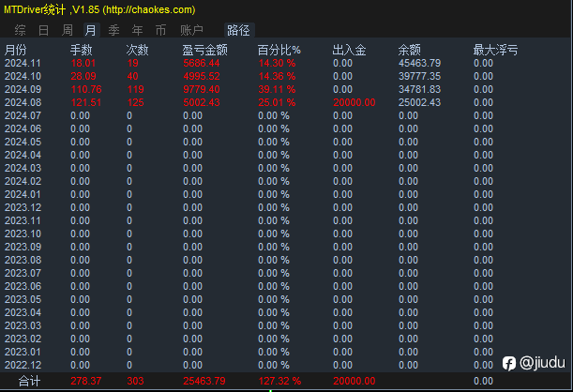The width and height of the screenshot is (573, 392).
Task: Click the 余额 column header
Action: [x=409, y=50]
